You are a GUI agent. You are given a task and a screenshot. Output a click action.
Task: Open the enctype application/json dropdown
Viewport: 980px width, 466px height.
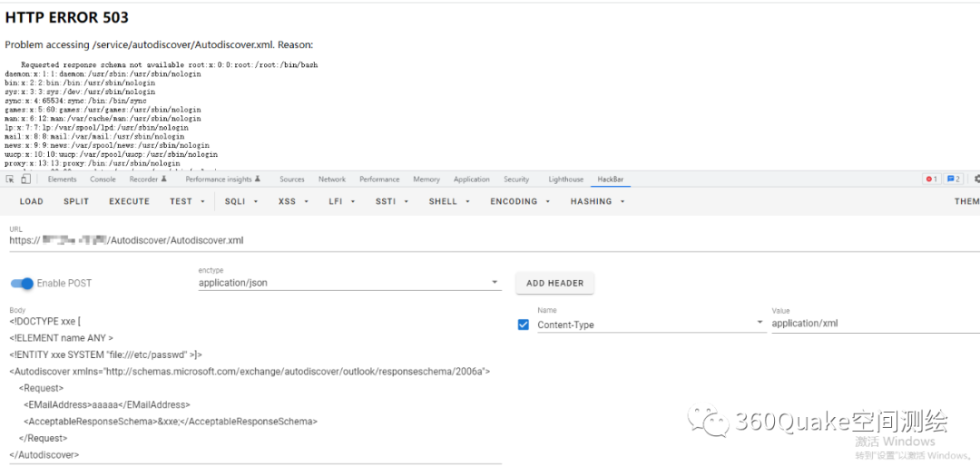pyautogui.click(x=349, y=283)
